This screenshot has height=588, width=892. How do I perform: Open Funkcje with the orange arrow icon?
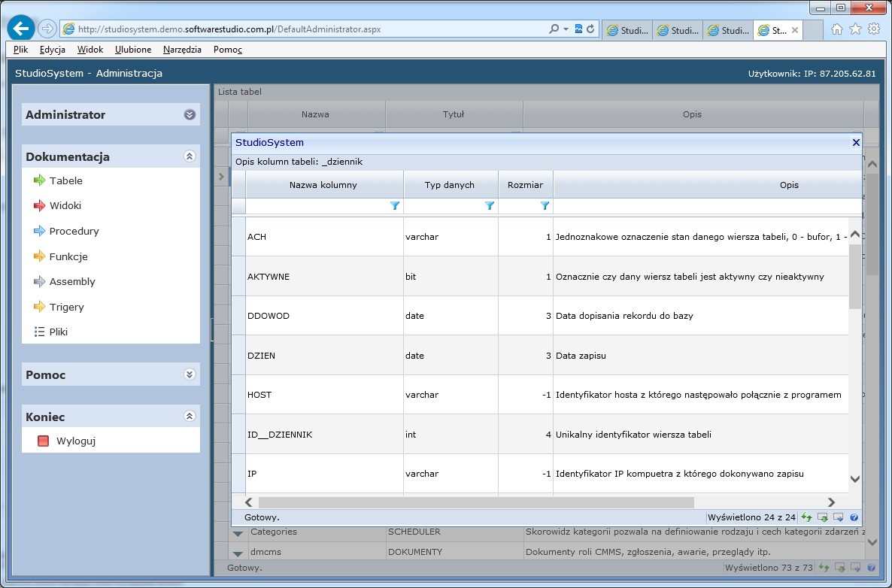(x=39, y=256)
